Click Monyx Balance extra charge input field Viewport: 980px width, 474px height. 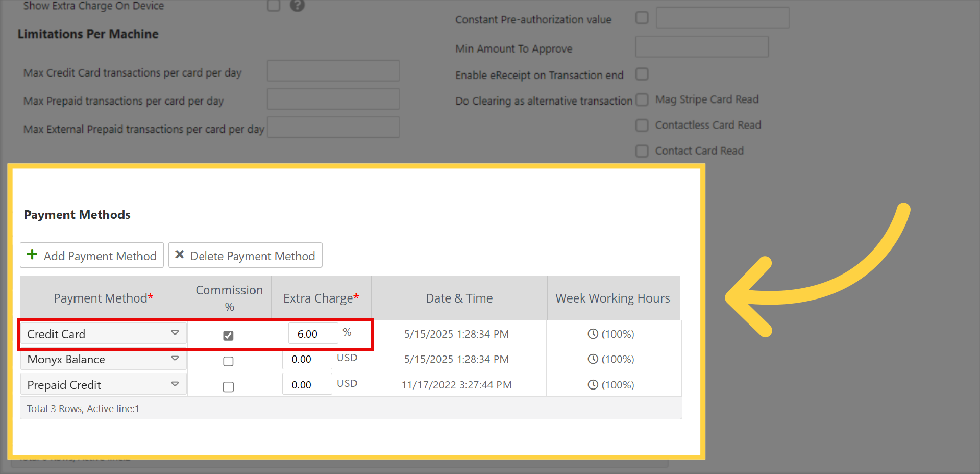307,359
